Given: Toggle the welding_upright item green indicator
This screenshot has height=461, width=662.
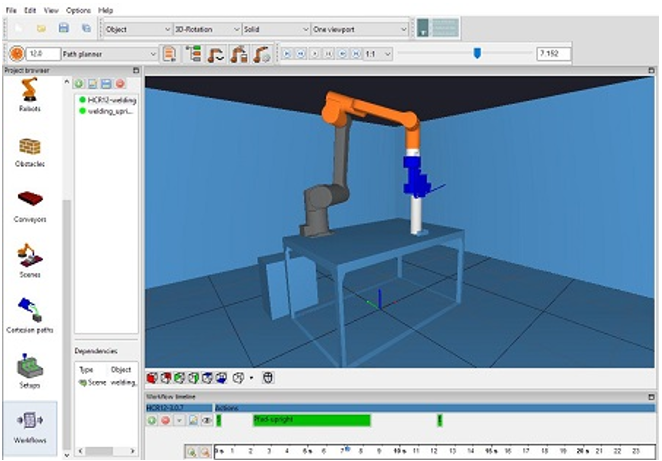Looking at the screenshot, I should tap(81, 111).
